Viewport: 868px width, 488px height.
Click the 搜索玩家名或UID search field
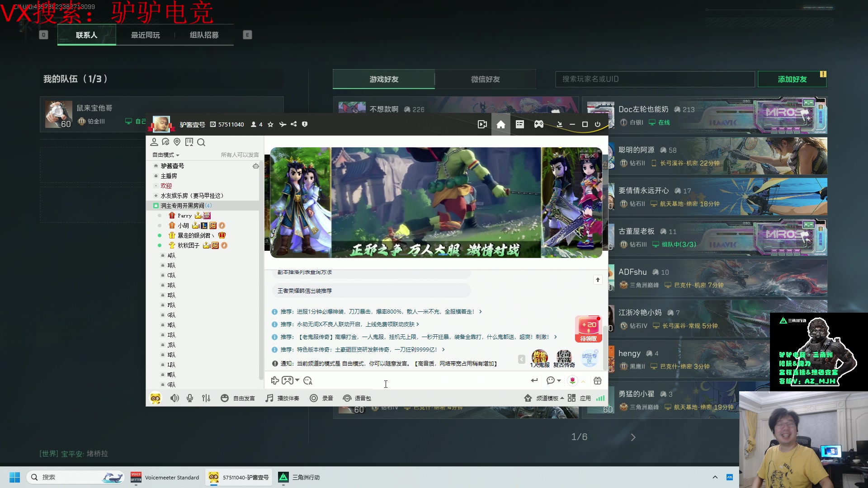[x=655, y=79]
